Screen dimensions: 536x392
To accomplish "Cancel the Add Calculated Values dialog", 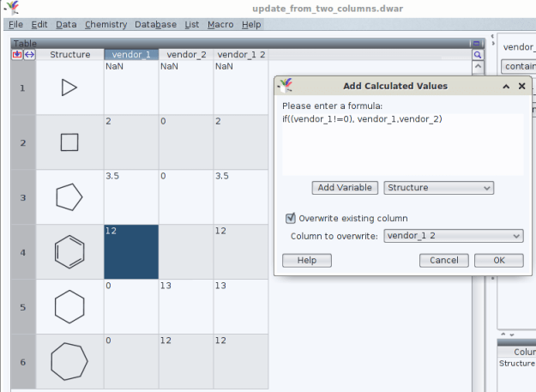I will [443, 261].
